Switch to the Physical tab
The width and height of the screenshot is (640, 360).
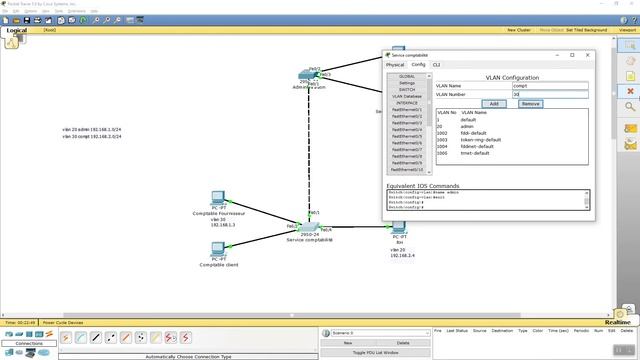395,65
